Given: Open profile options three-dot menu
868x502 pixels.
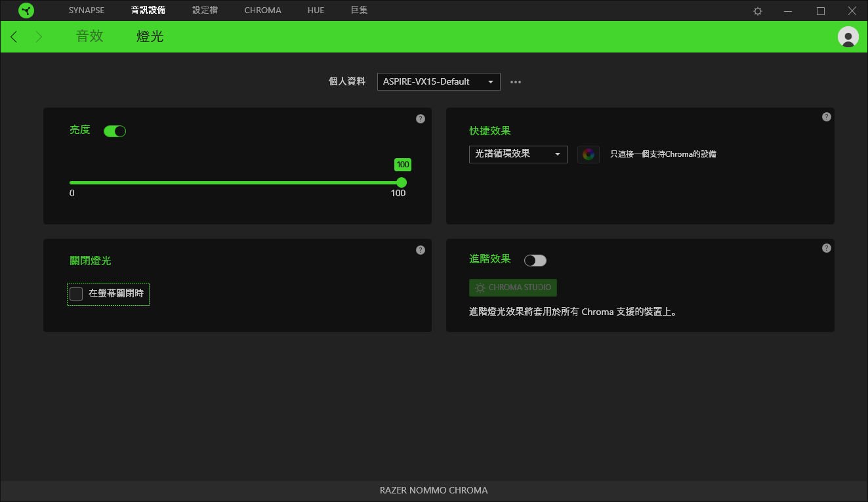Looking at the screenshot, I should [x=516, y=82].
